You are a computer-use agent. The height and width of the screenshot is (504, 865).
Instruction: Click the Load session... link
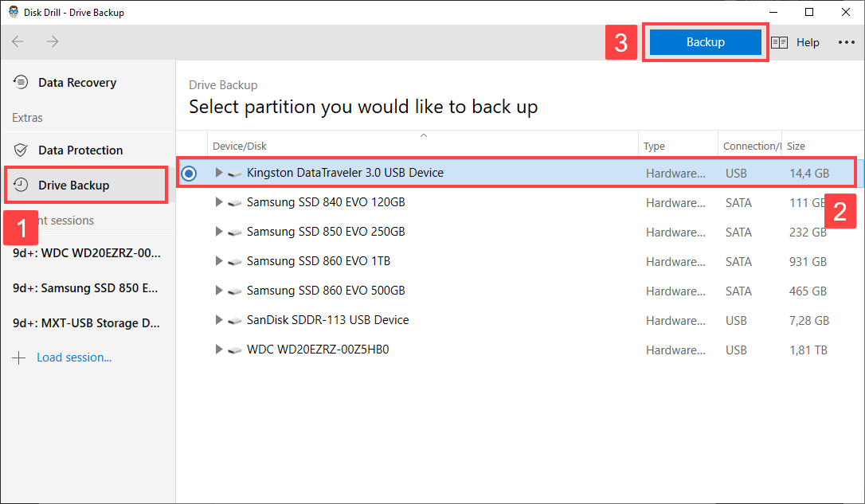tap(74, 357)
